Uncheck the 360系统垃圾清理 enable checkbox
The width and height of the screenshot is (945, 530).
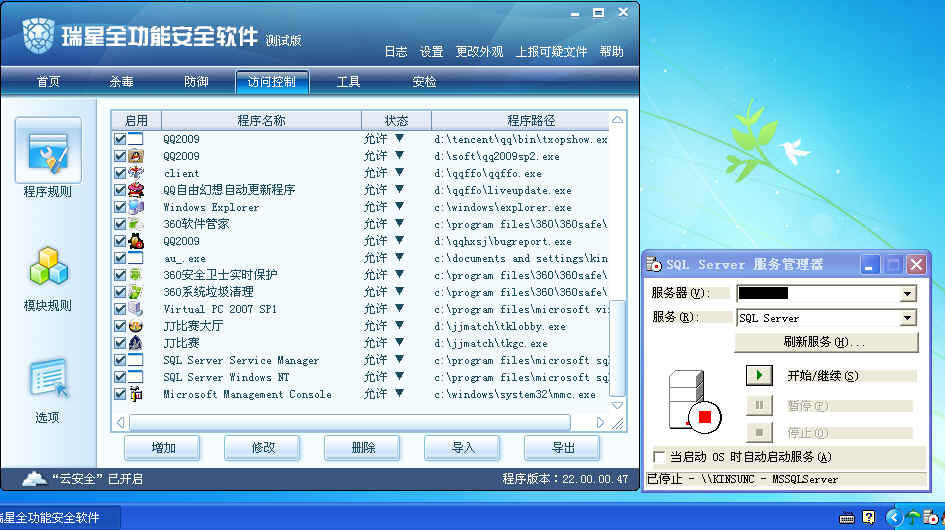point(120,292)
